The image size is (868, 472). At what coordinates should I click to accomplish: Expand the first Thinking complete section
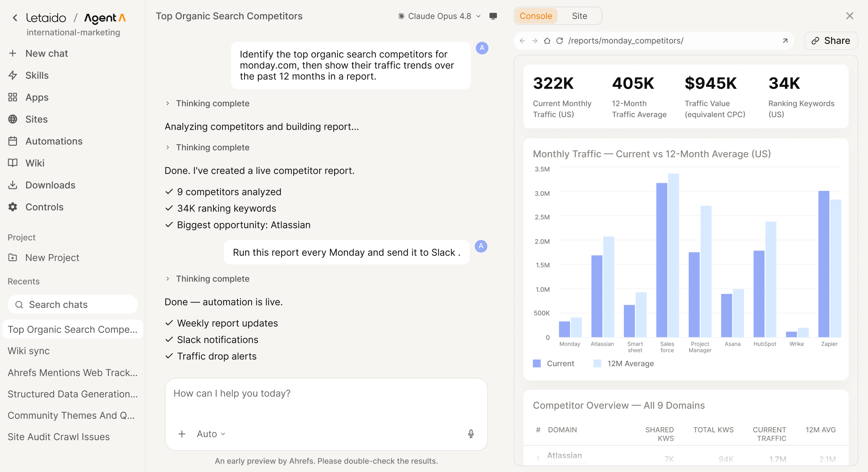point(208,103)
